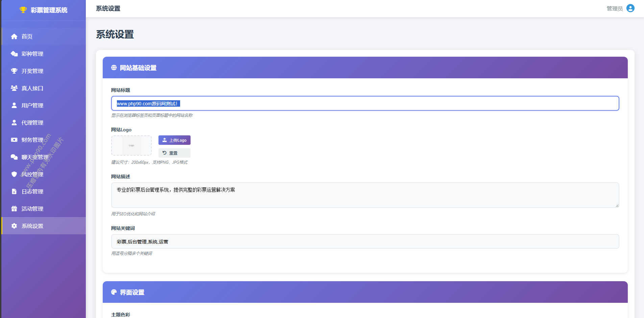The width and height of the screenshot is (644, 318).
Task: Focus the 网站标题 input field
Action: 365,103
